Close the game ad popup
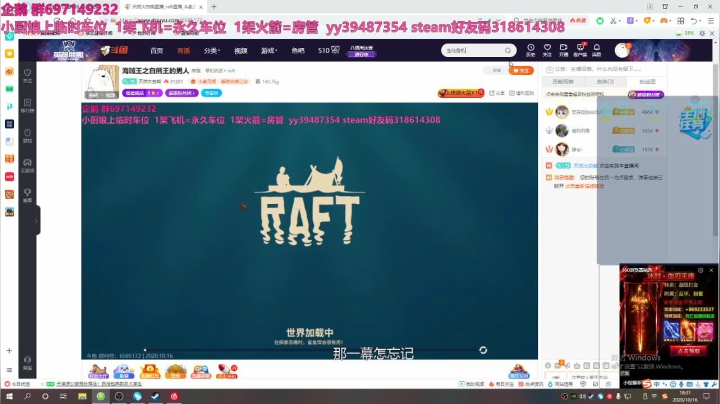 [711, 270]
